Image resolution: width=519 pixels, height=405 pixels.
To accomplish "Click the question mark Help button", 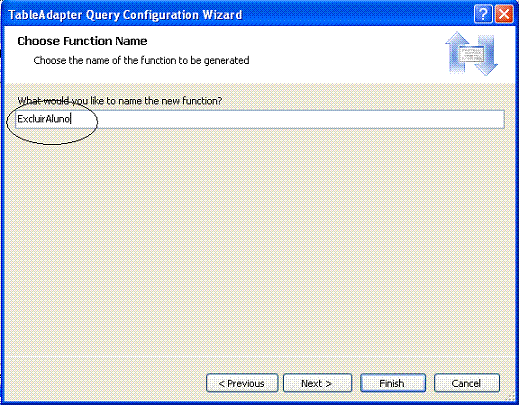I will [x=483, y=14].
